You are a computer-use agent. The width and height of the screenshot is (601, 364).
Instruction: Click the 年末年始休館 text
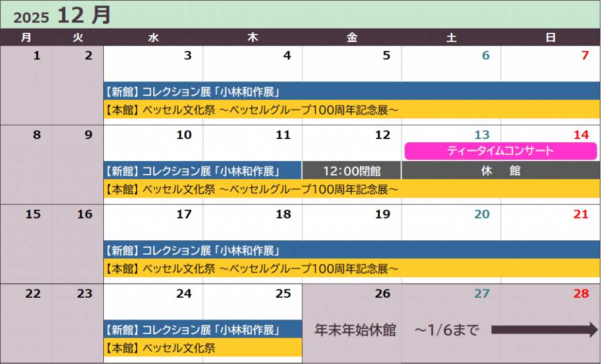[x=355, y=331]
